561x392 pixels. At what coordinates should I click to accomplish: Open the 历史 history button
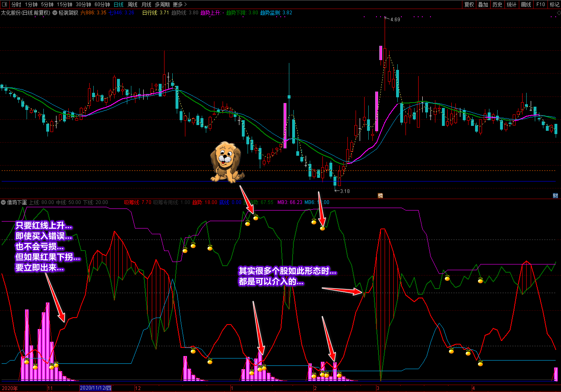[498, 4]
